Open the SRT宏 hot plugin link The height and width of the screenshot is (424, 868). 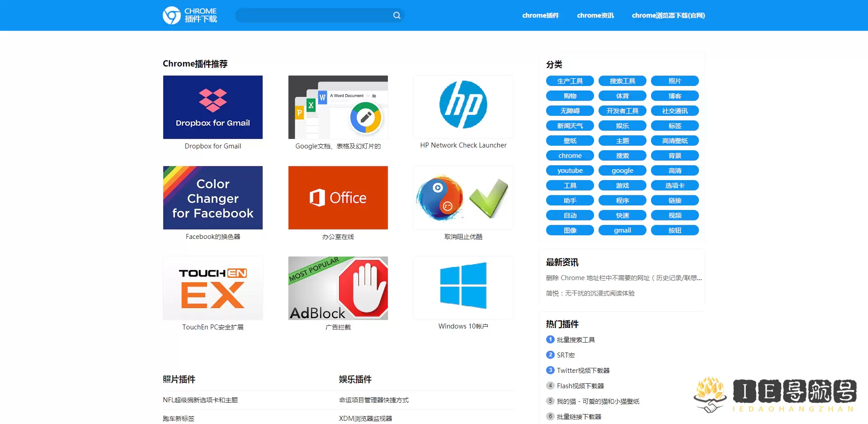click(565, 355)
